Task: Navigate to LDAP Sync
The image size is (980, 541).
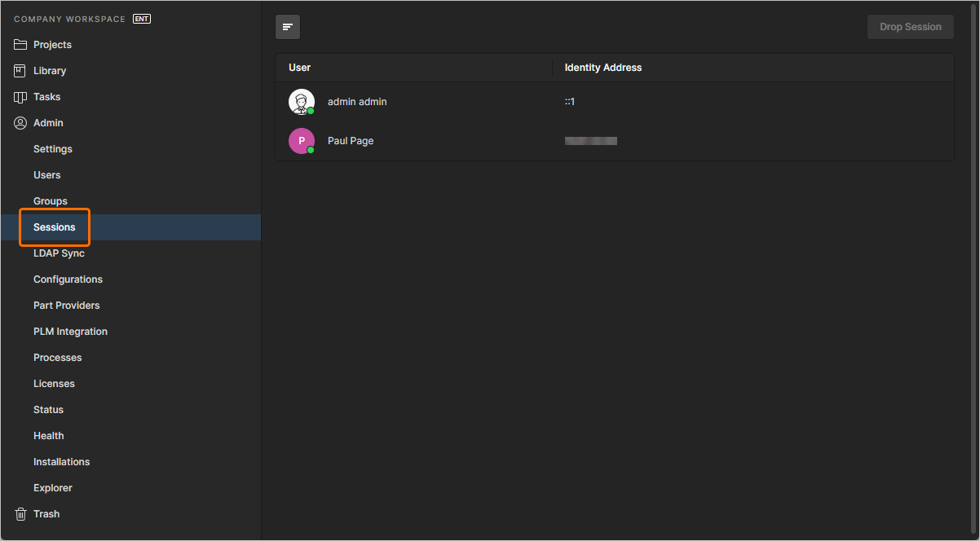Action: (x=59, y=253)
